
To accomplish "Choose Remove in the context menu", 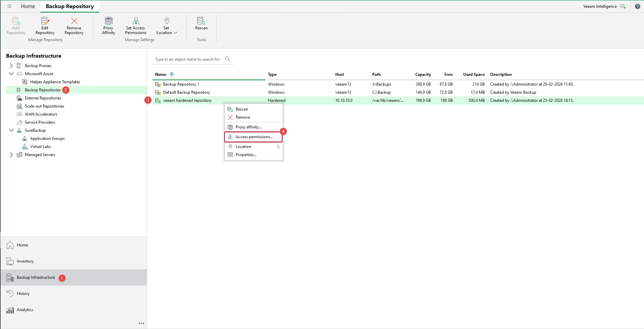I will tap(253, 117).
